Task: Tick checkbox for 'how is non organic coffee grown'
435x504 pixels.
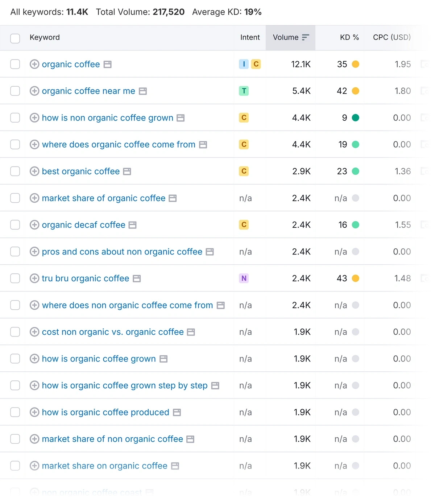Action: coord(15,117)
